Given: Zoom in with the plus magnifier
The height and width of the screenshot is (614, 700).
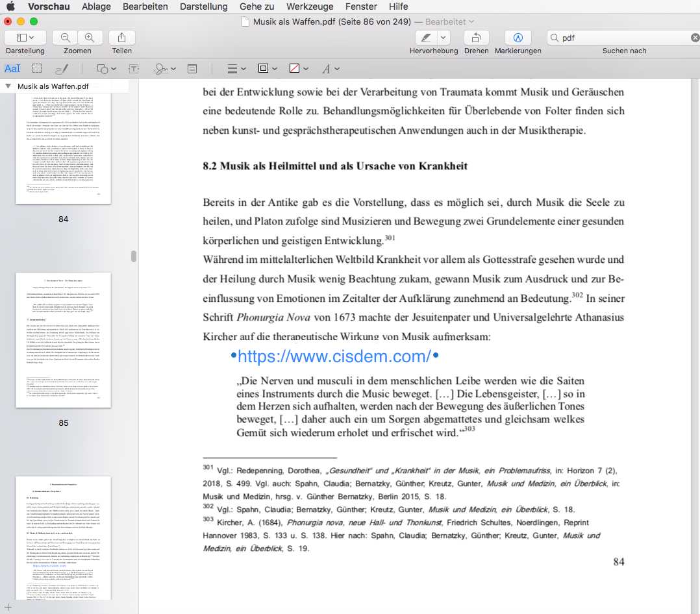Looking at the screenshot, I should tap(90, 38).
